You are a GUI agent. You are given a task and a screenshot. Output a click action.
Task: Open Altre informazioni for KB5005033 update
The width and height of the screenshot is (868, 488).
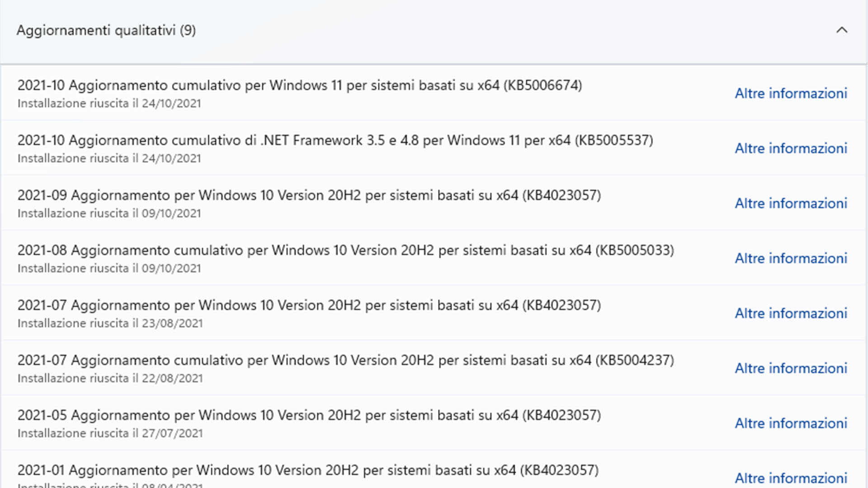(791, 258)
